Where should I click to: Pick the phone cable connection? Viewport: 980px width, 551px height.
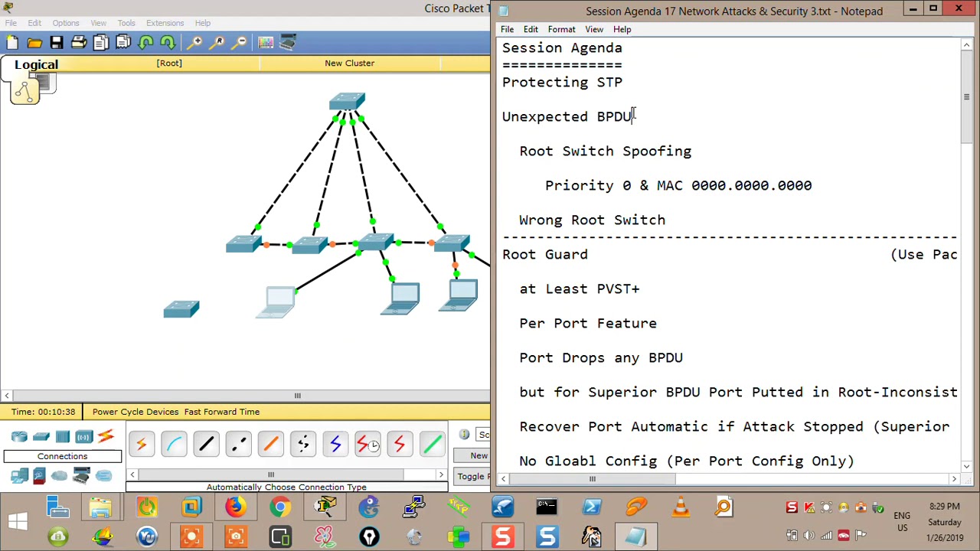coord(302,445)
